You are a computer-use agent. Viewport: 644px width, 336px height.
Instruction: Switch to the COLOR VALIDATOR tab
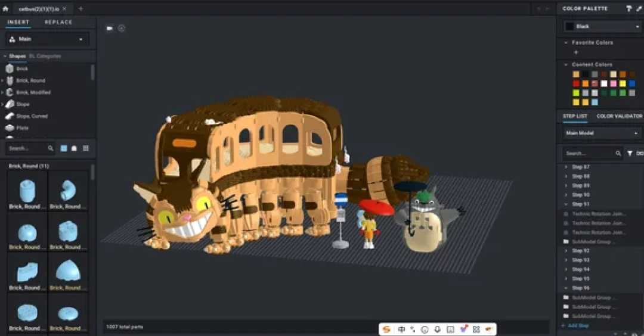click(620, 116)
